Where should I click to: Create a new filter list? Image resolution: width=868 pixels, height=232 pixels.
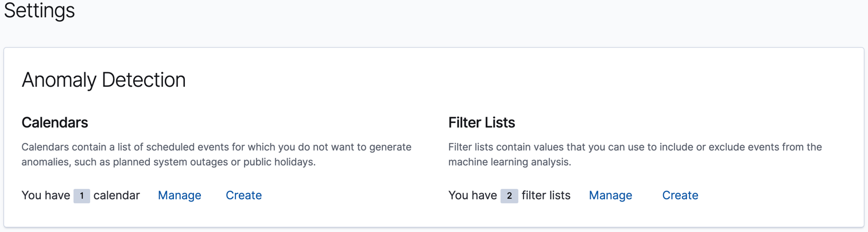[680, 195]
